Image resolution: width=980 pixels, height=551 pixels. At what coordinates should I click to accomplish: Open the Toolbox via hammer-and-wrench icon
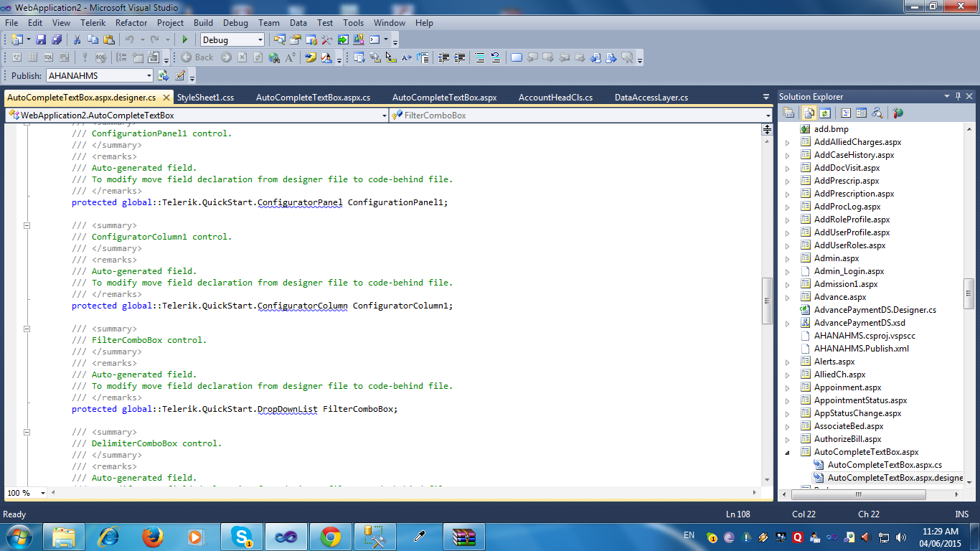click(327, 40)
